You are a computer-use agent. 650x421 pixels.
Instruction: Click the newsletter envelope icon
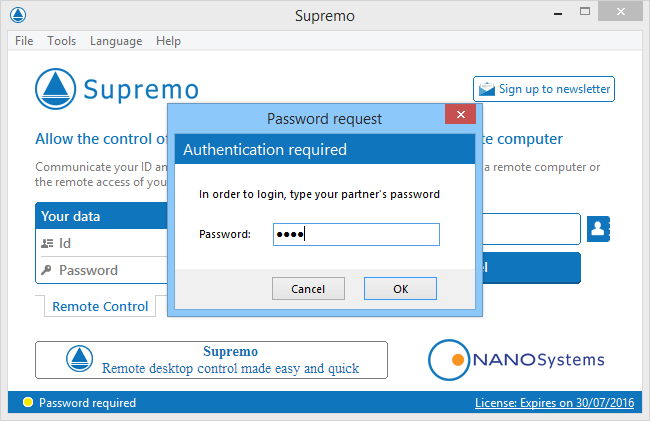[x=487, y=89]
